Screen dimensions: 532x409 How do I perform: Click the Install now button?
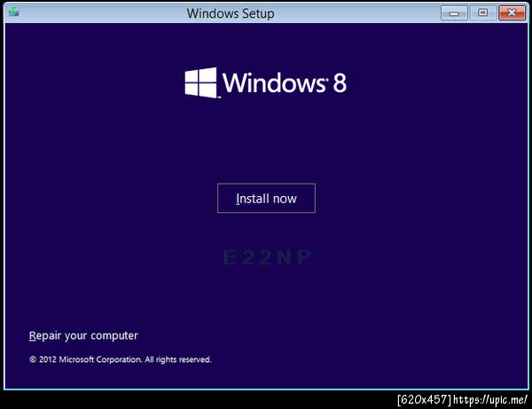266,198
